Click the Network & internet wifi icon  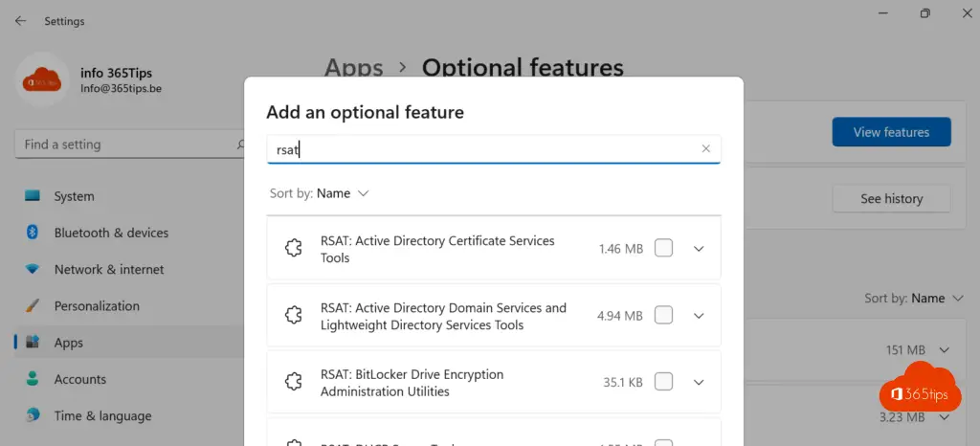33,270
